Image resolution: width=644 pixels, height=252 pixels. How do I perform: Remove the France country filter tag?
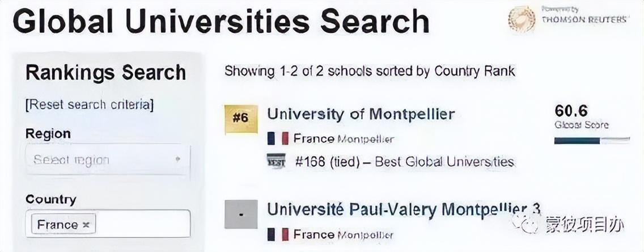coord(86,225)
